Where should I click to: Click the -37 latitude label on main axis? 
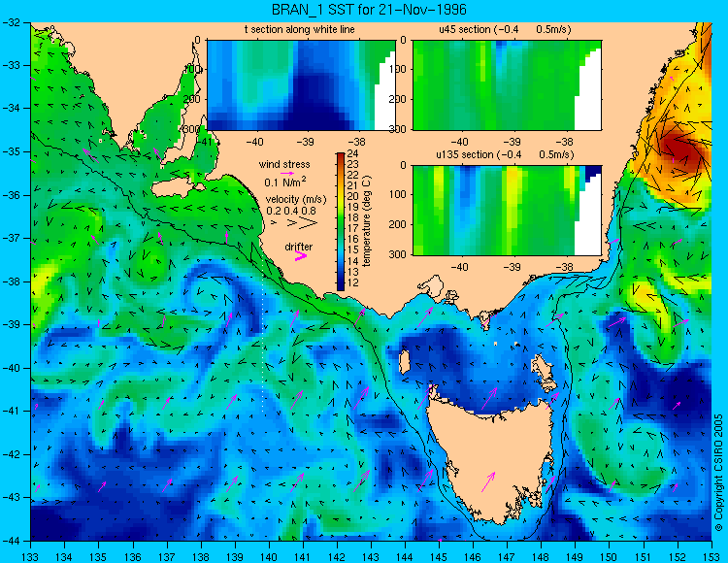click(11, 238)
